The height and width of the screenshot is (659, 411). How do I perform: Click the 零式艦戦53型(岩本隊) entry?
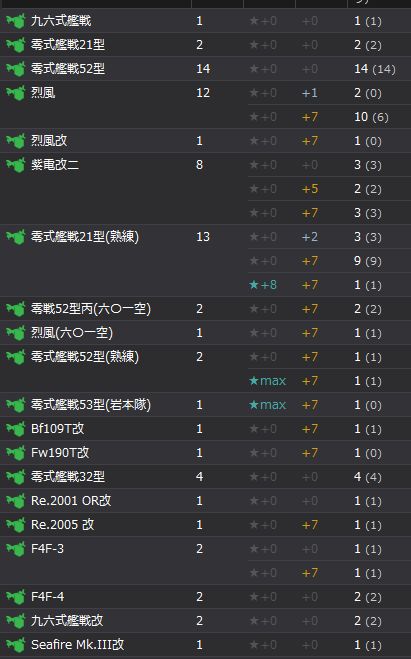pyautogui.click(x=91, y=405)
